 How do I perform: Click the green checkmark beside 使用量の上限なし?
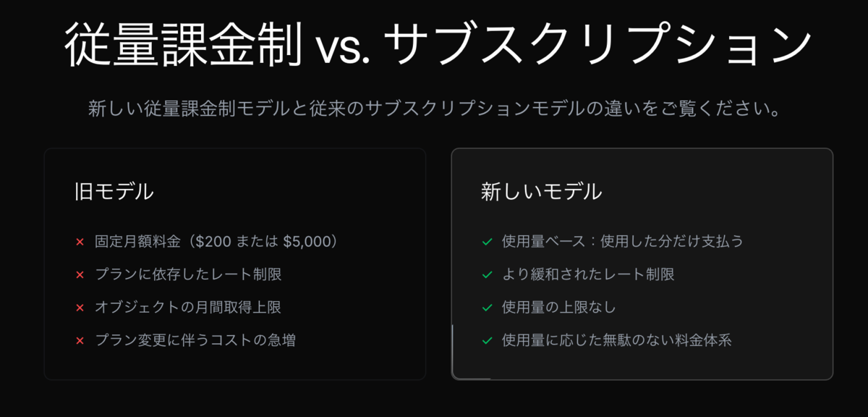click(487, 308)
